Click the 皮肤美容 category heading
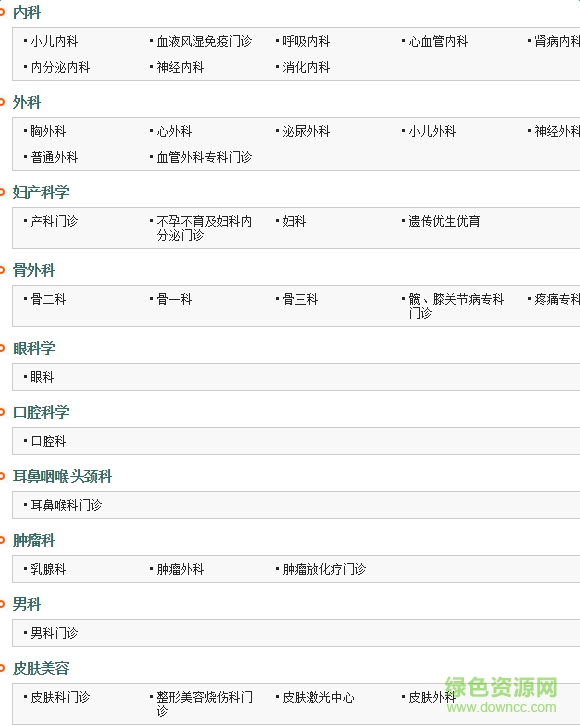This screenshot has height=726, width=580. [41, 668]
